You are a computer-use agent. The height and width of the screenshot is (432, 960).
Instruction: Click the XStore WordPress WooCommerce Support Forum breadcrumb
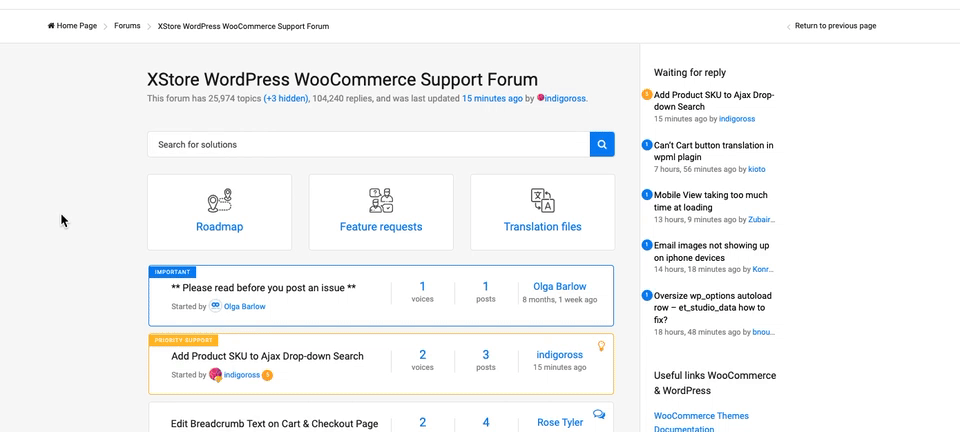tap(243, 26)
